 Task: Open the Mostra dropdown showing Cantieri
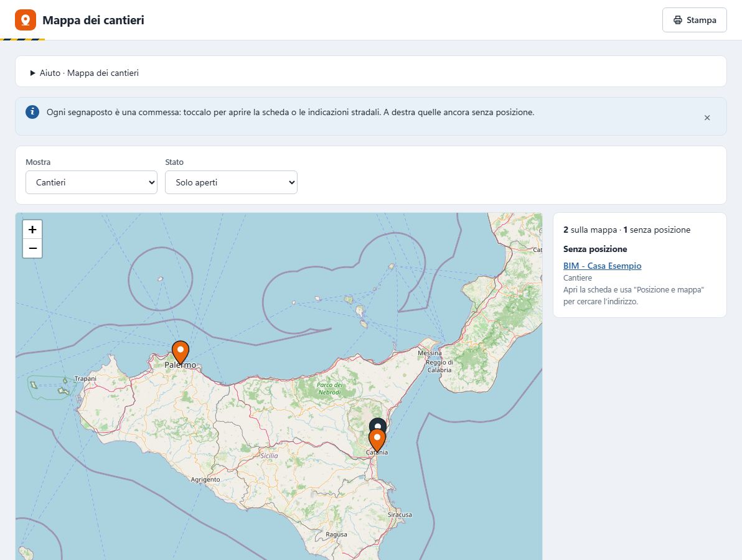92,182
